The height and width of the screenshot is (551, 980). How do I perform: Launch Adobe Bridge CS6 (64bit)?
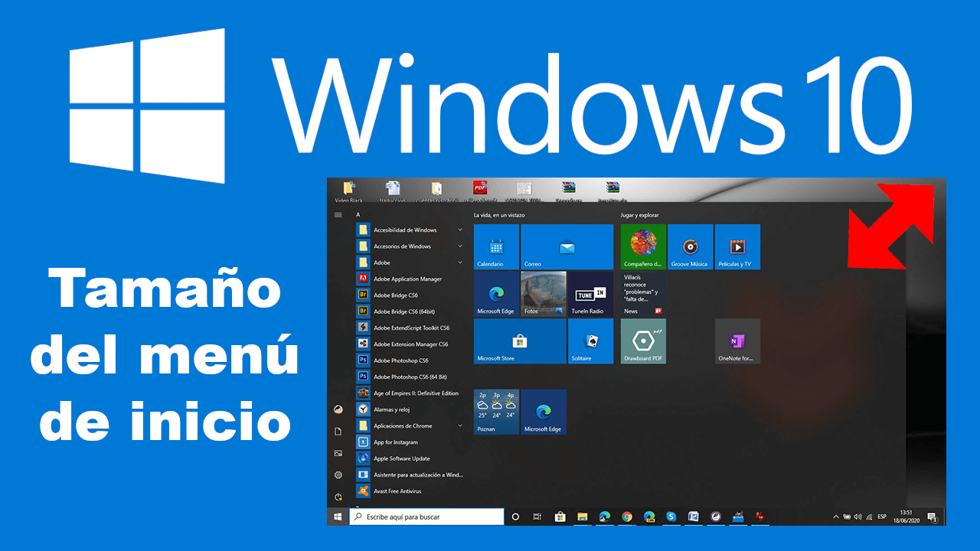410,311
